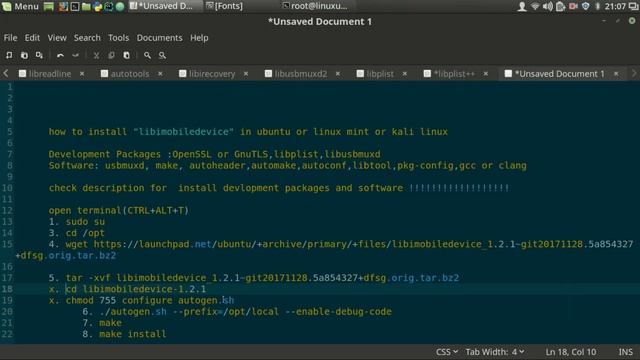This screenshot has width=640, height=360.
Task: Launch the terminal from panel launcher
Action: (x=75, y=6)
